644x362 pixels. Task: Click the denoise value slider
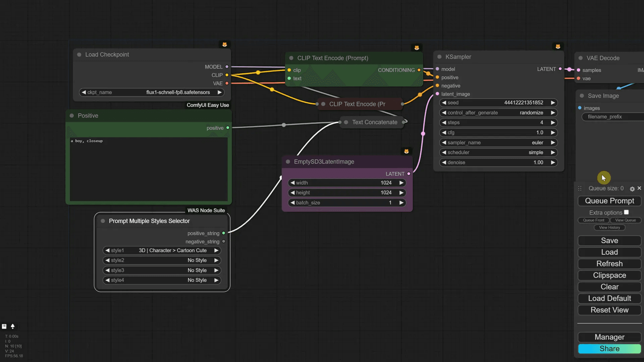[498, 162]
